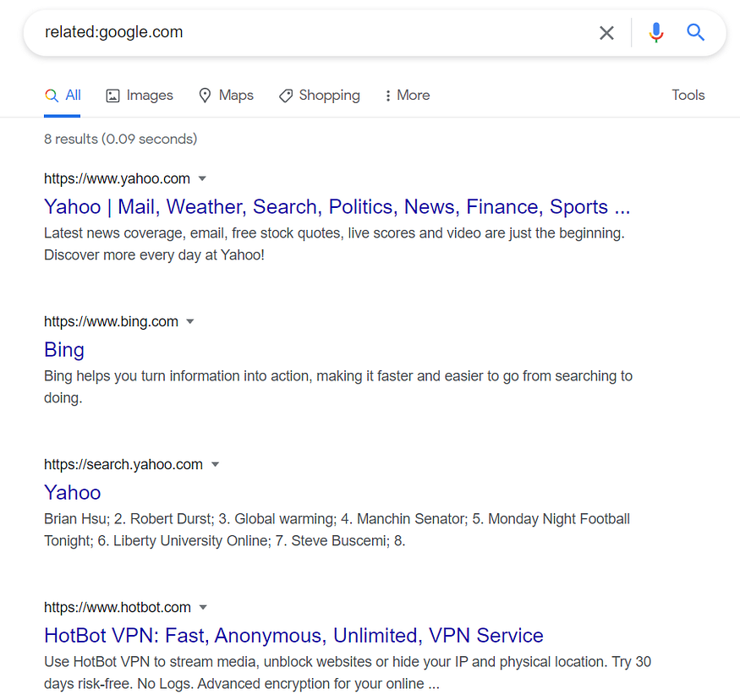Clear the search box with the X icon
Image resolution: width=740 pixels, height=700 pixels.
tap(606, 33)
